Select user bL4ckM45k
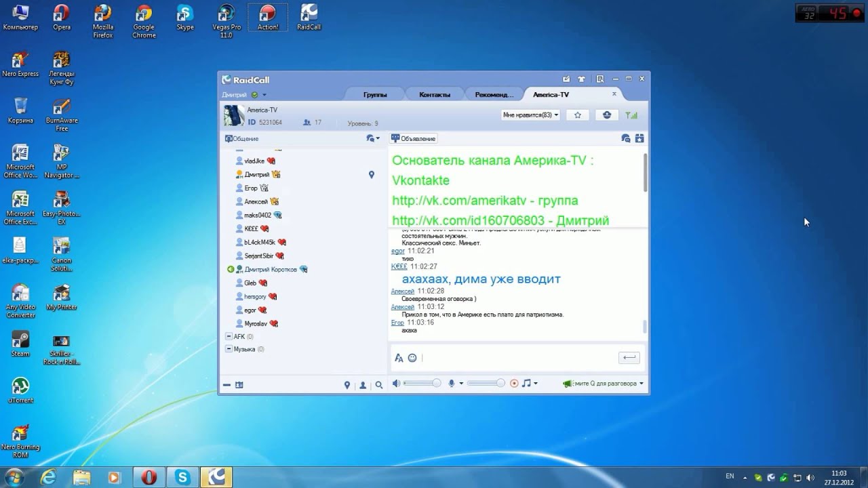 point(261,242)
